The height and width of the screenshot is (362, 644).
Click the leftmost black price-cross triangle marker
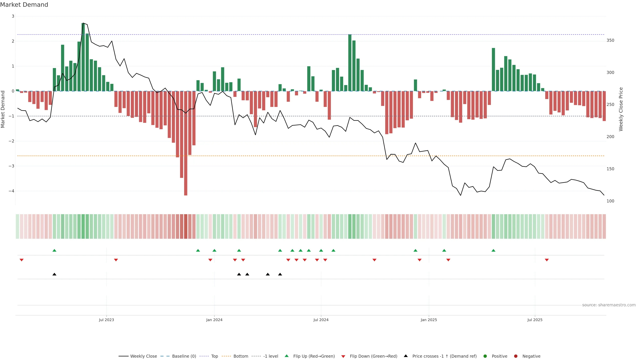[55, 274]
